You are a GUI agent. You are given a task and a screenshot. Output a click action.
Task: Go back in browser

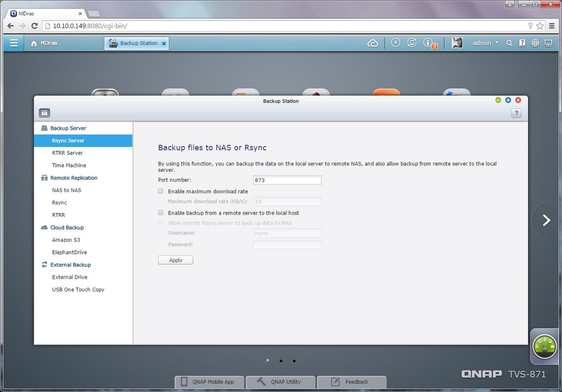click(x=11, y=26)
